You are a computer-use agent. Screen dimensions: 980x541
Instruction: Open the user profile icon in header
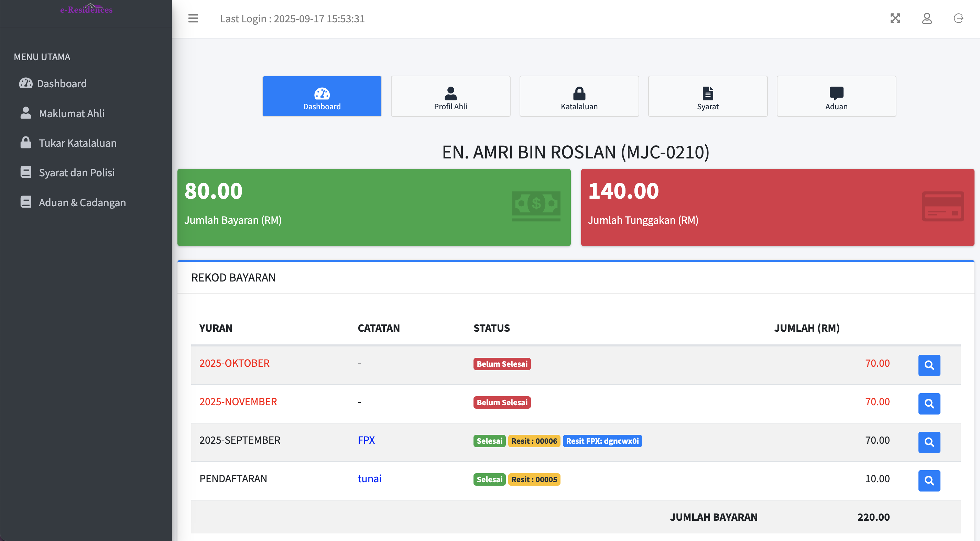tap(926, 18)
